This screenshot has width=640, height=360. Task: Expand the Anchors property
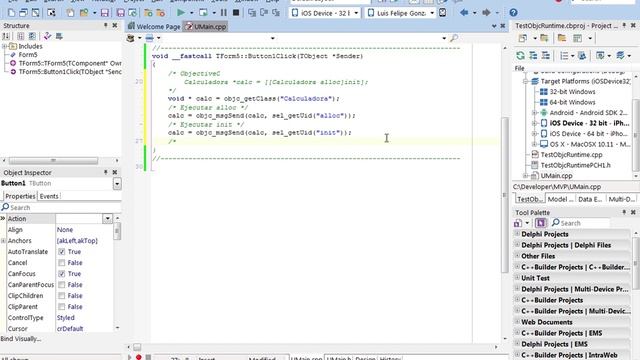[x=4, y=241]
